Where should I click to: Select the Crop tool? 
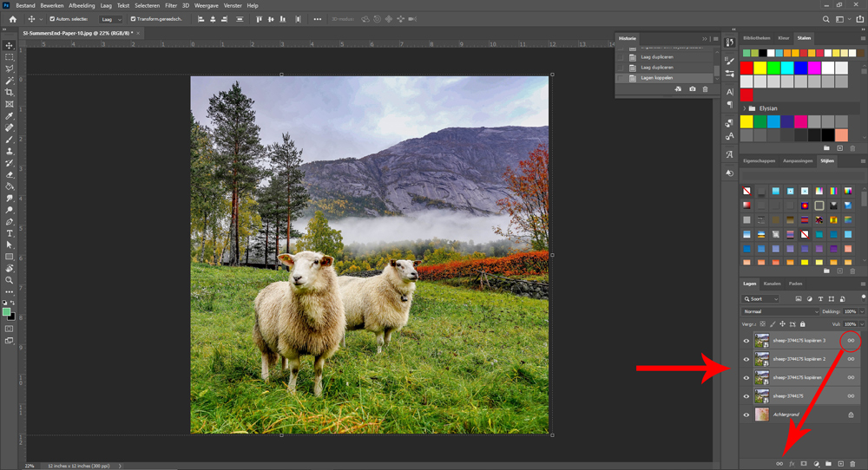[x=10, y=92]
